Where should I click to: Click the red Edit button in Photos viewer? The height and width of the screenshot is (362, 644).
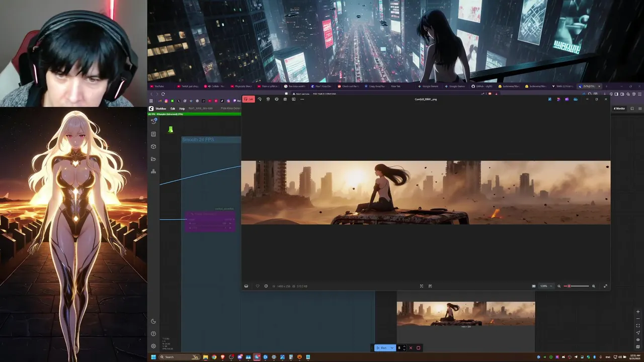tap(249, 99)
